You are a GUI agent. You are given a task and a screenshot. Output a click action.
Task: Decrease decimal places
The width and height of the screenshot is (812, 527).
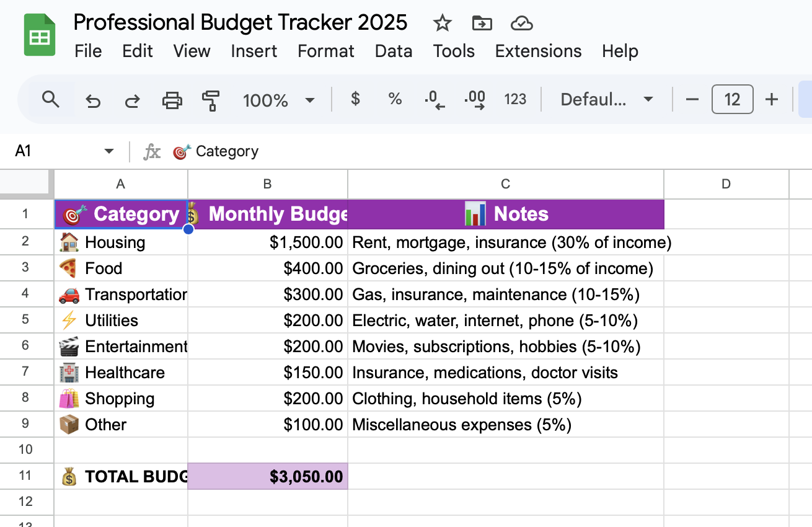(435, 99)
